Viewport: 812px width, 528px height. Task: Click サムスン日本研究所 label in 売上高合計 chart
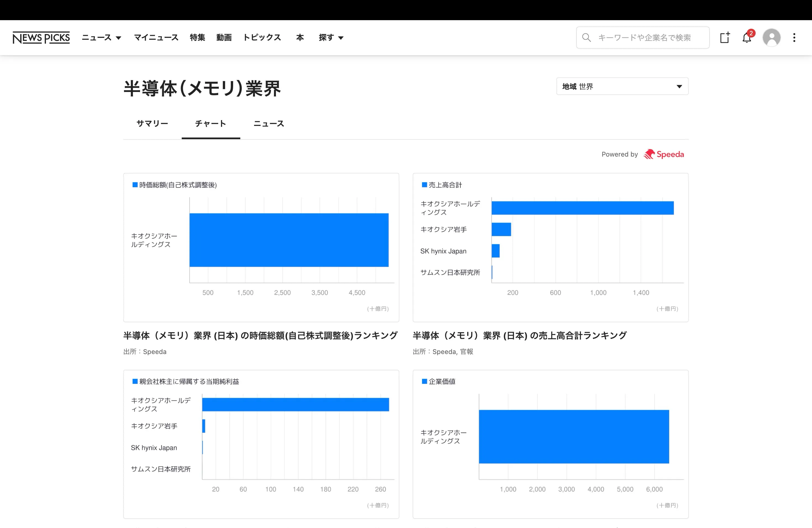coord(450,273)
